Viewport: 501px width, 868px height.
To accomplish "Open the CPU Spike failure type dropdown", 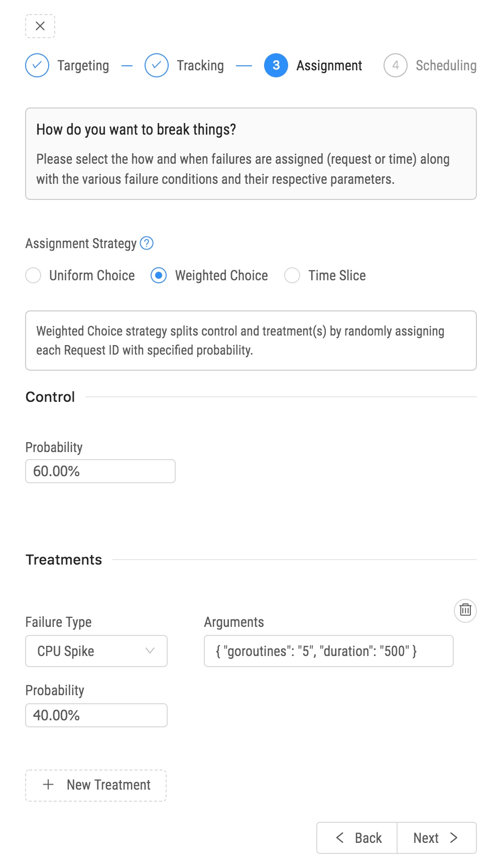I will pyautogui.click(x=96, y=651).
